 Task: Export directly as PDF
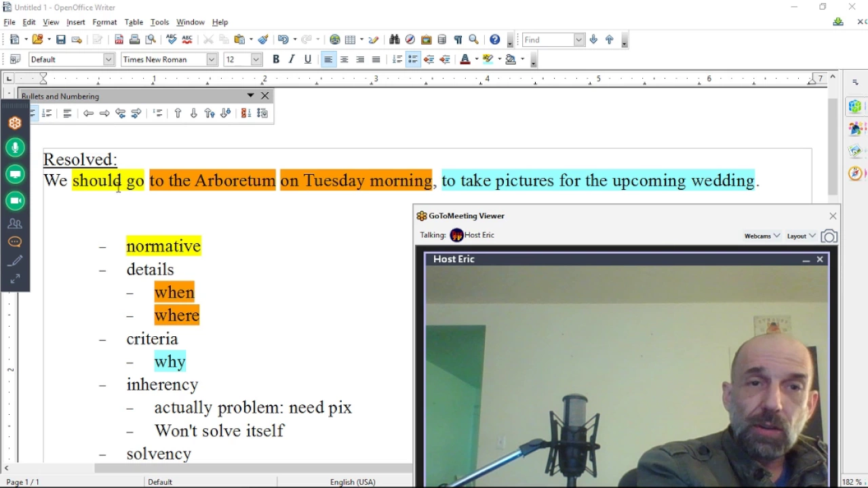click(119, 40)
